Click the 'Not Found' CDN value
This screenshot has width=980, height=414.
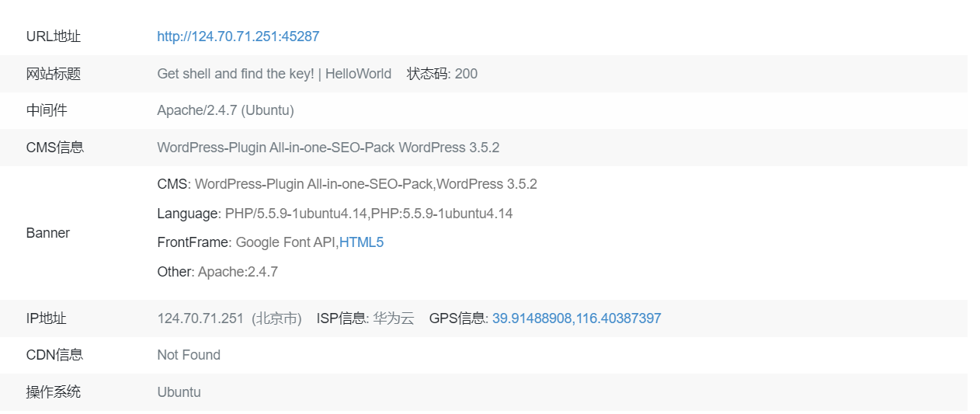coord(189,355)
